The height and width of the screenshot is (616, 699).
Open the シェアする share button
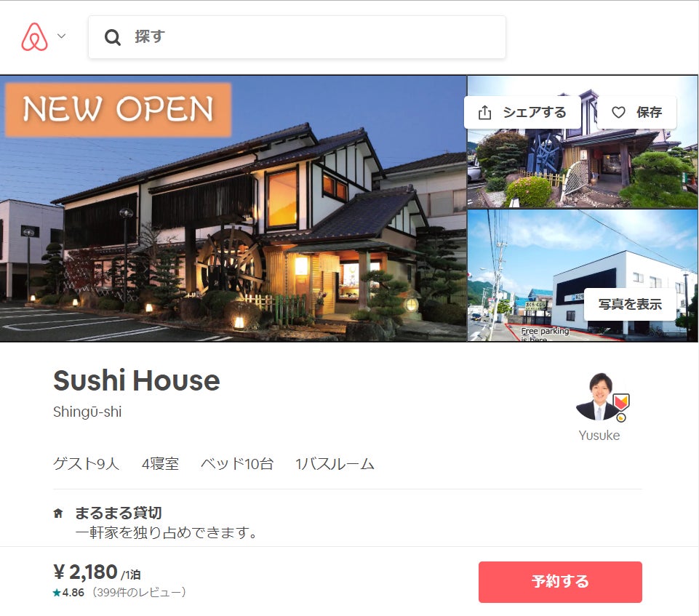pyautogui.click(x=522, y=112)
